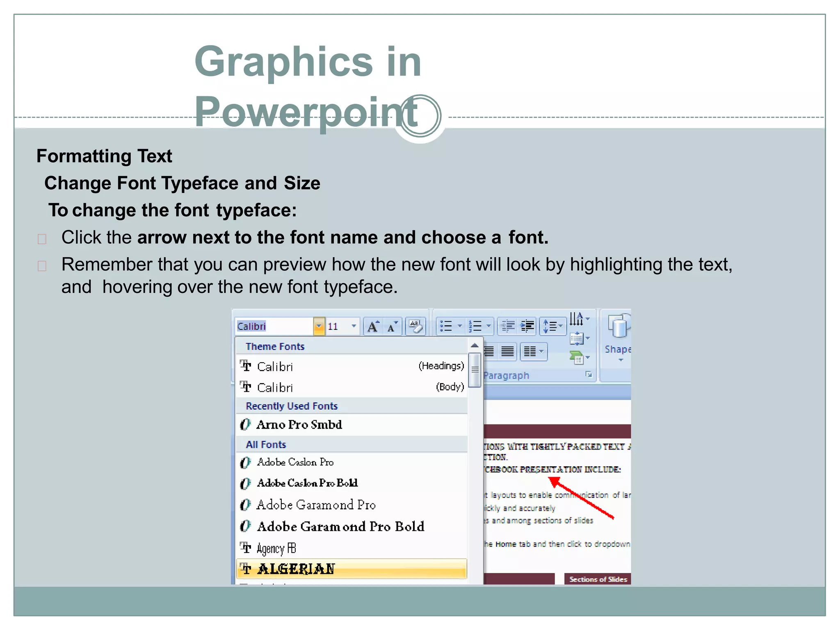Select Calibri (Body) theme font
Image resolution: width=840 pixels, height=630 pixels.
click(x=352, y=387)
